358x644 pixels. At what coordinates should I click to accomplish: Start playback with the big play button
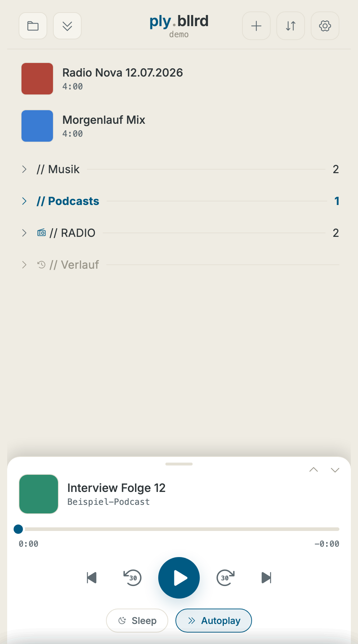pyautogui.click(x=179, y=578)
